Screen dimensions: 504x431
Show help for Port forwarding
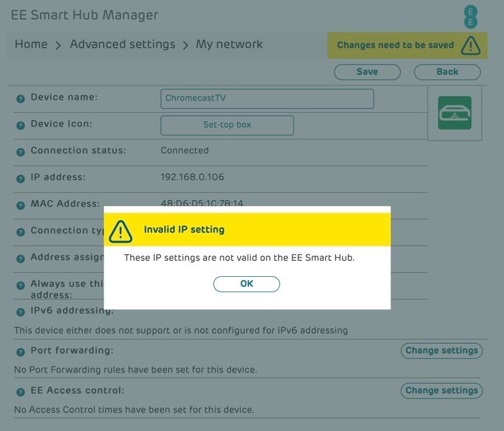(x=21, y=352)
